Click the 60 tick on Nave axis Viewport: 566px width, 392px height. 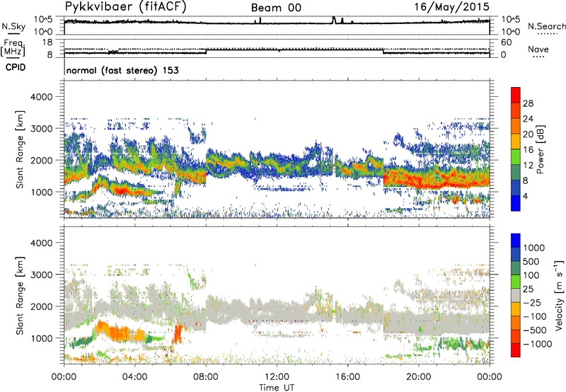pos(507,42)
